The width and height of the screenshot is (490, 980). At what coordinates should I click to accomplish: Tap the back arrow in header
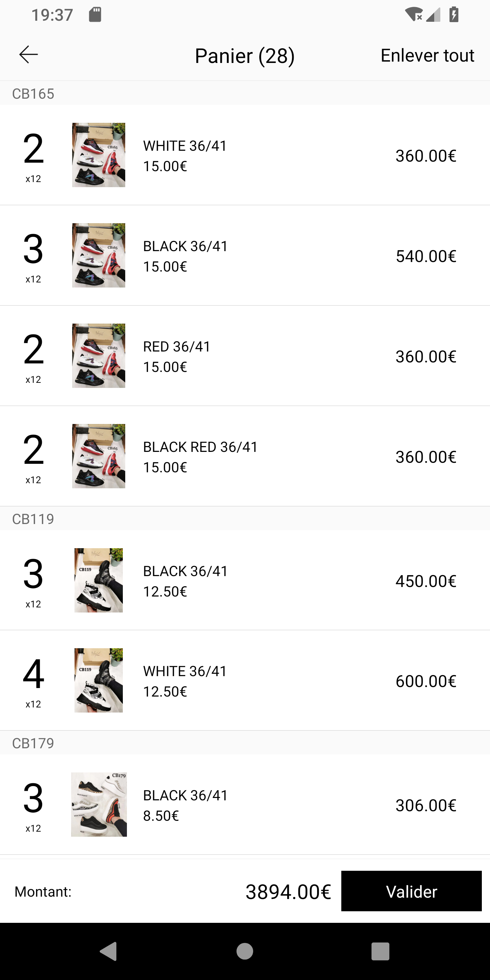pos(29,54)
